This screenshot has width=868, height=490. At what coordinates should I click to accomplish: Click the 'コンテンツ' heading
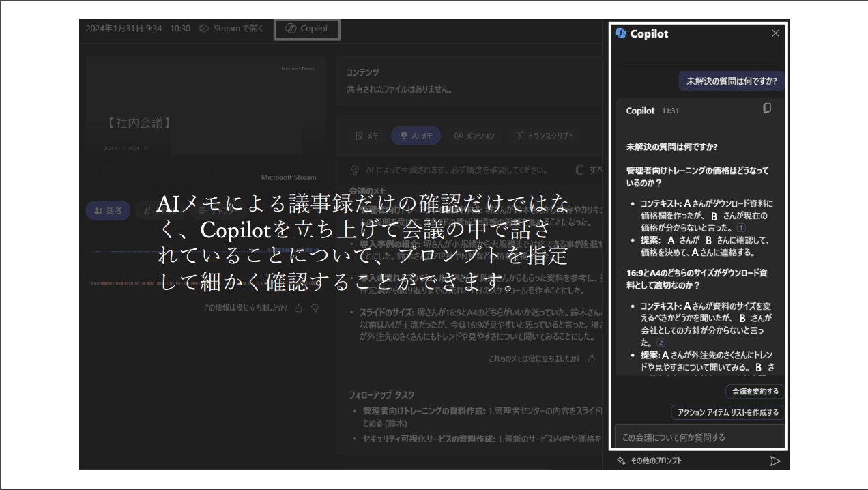(x=362, y=72)
